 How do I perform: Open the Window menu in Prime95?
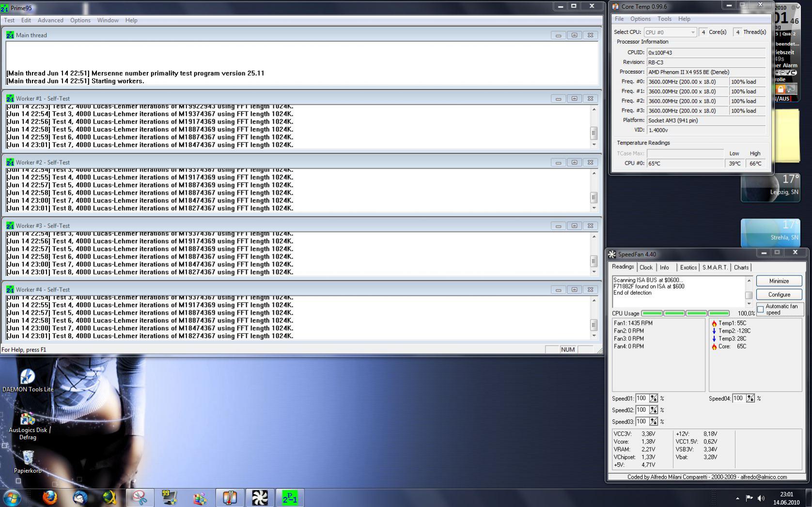click(108, 20)
